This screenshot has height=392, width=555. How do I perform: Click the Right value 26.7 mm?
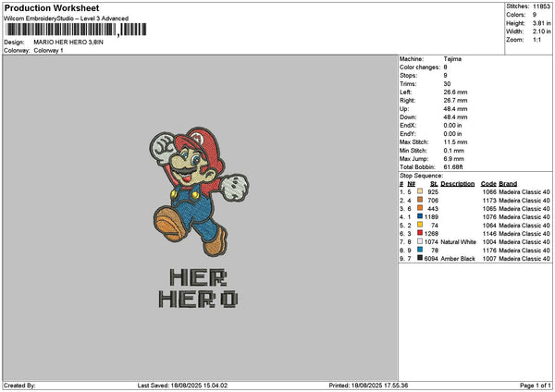click(455, 101)
